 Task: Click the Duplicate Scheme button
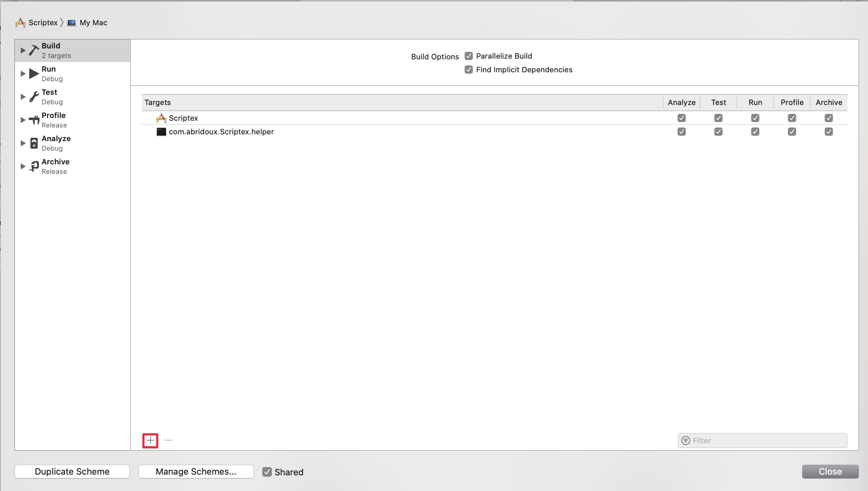coord(72,472)
